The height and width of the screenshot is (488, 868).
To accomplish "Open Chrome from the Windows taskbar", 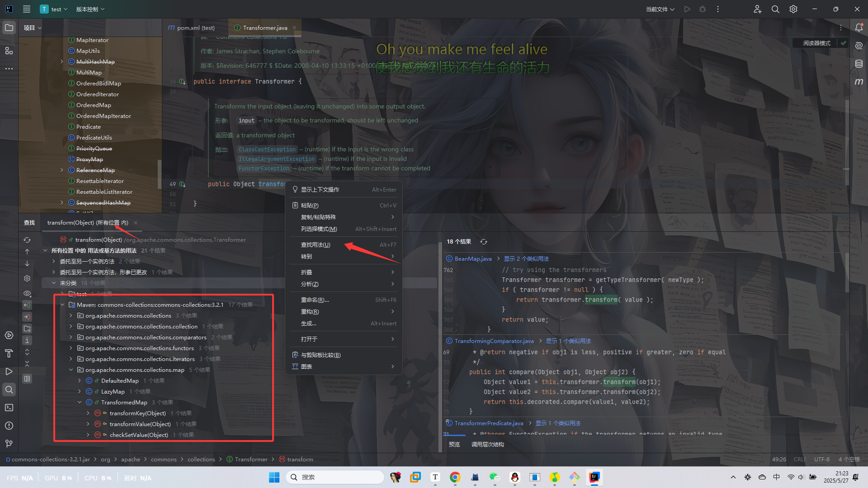I will click(455, 477).
